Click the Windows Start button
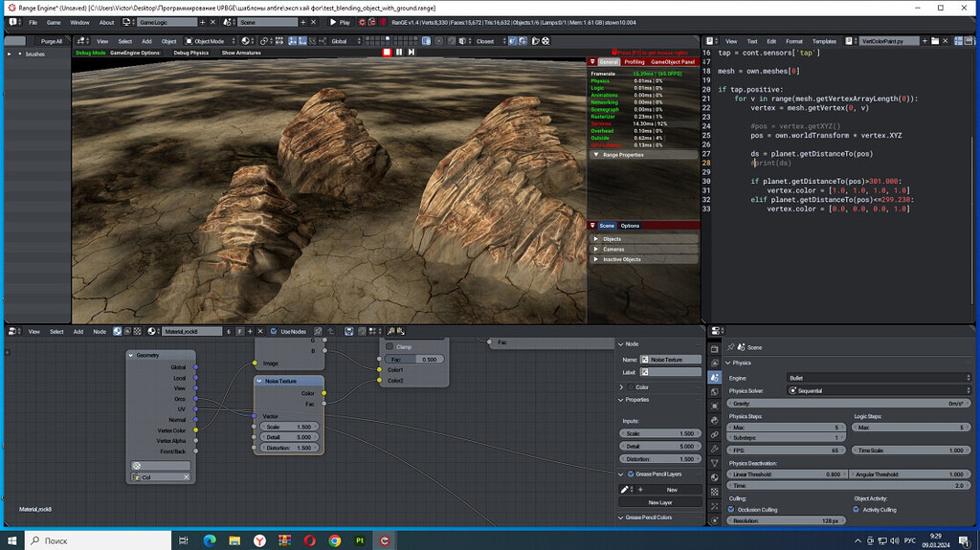Viewport: 980px width, 550px height. tap(11, 540)
